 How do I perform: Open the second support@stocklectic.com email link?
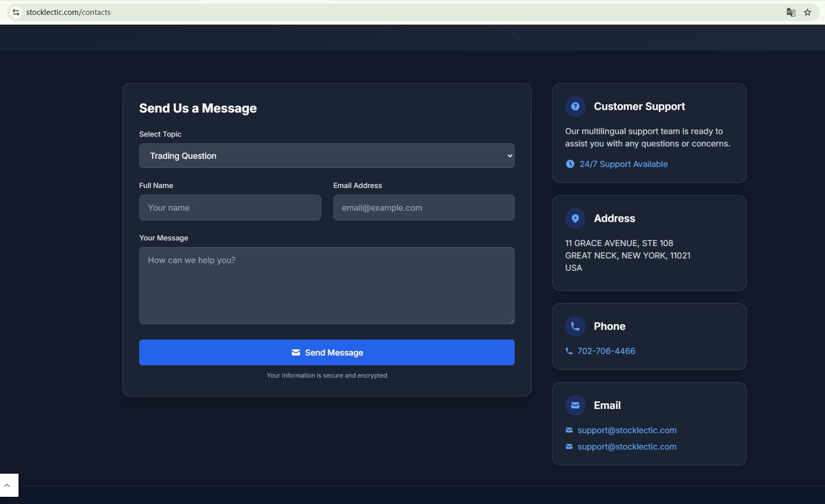coord(626,446)
